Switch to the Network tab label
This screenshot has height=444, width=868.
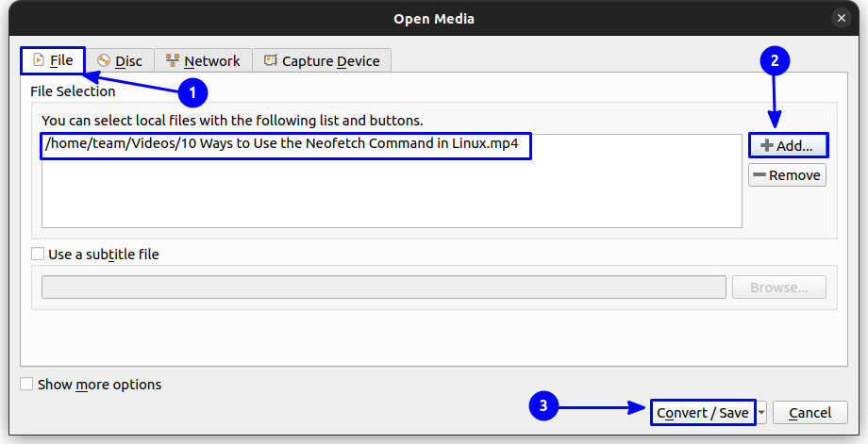pos(211,61)
